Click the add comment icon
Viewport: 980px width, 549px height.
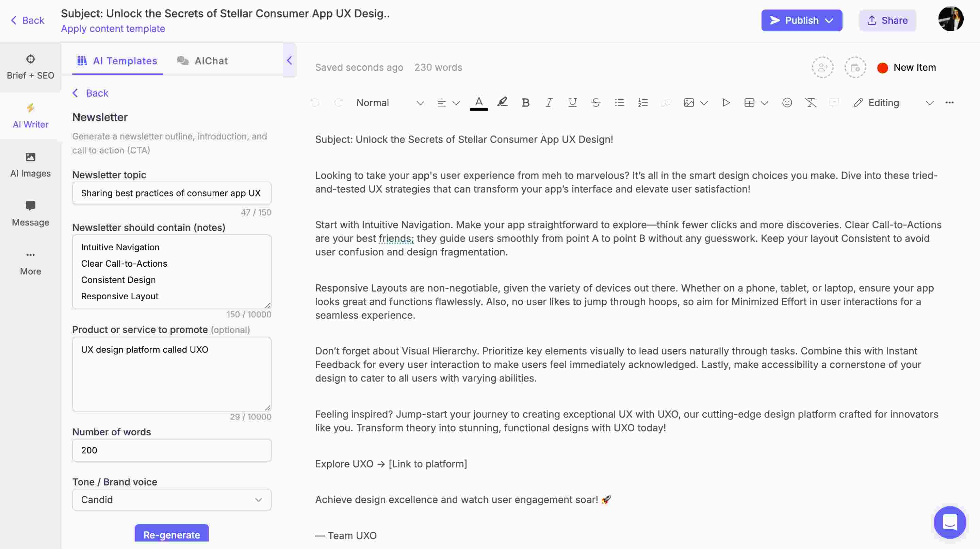coord(834,103)
